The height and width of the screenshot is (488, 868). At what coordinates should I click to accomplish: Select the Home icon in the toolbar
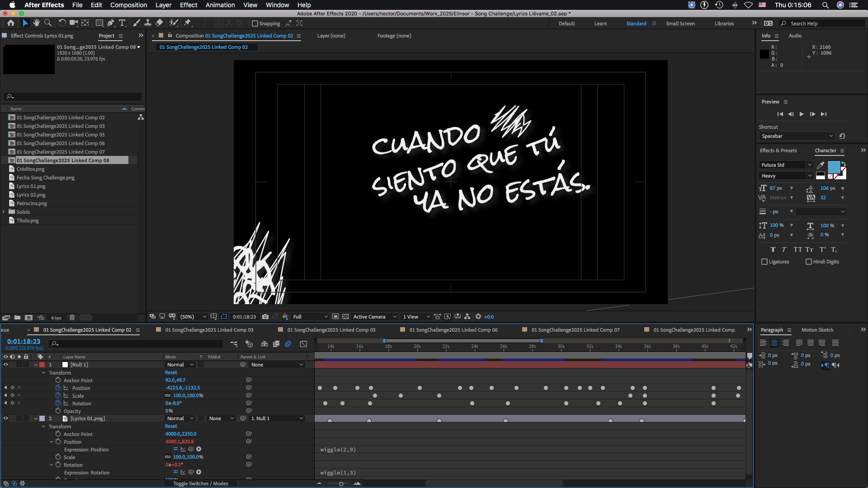11,23
